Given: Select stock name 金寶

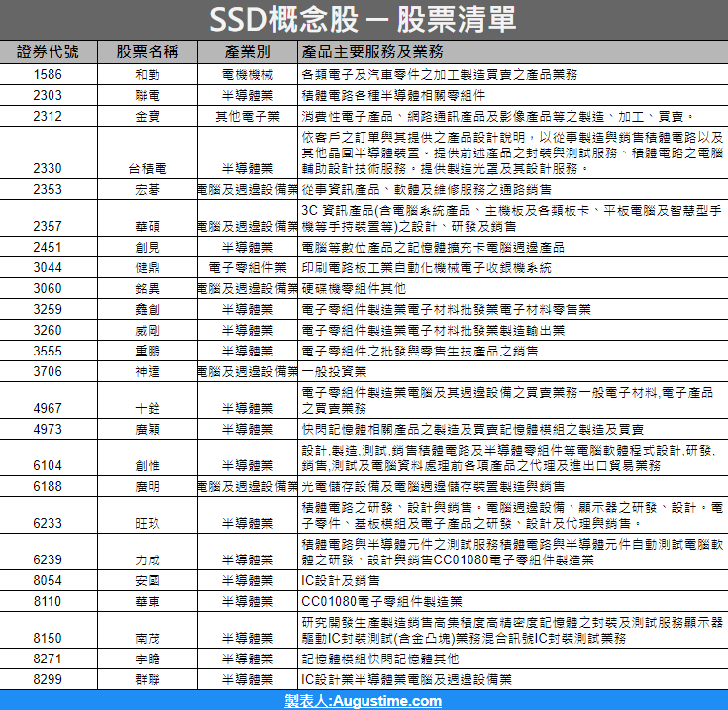Looking at the screenshot, I should [148, 117].
